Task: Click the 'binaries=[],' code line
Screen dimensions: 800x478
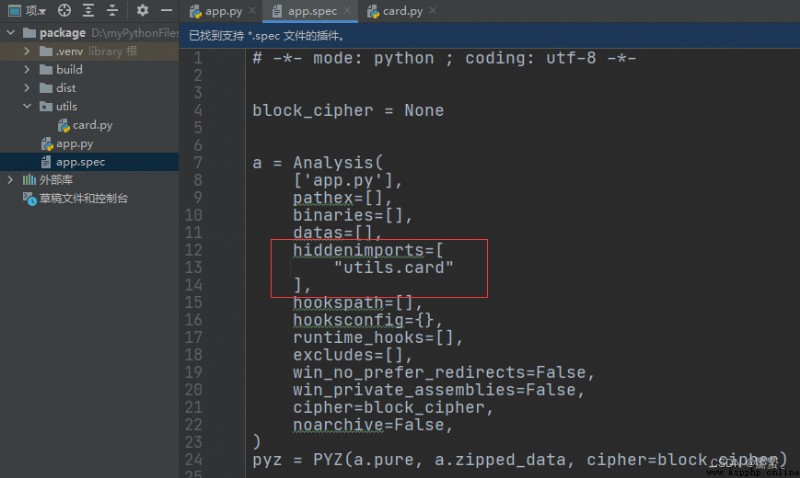Action: pos(353,215)
